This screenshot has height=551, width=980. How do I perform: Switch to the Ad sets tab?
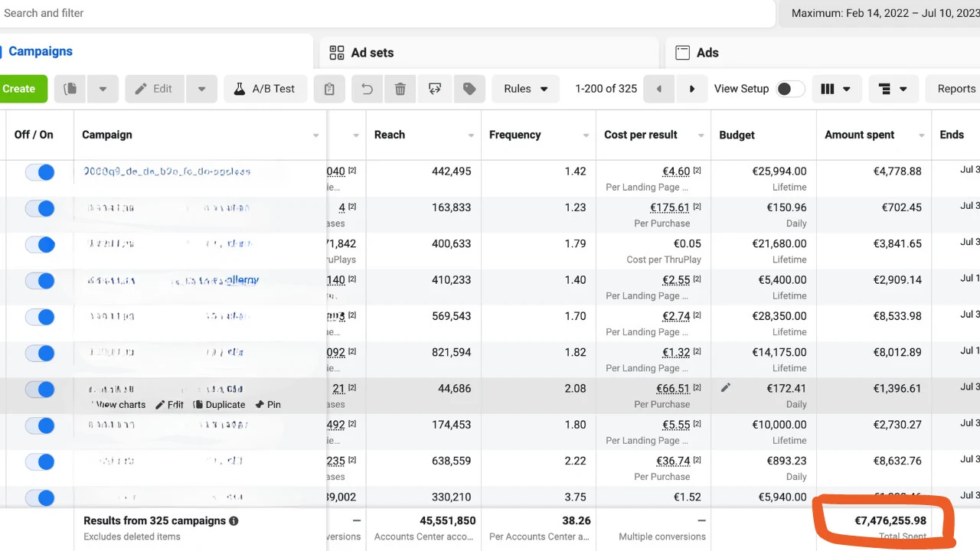[372, 53]
